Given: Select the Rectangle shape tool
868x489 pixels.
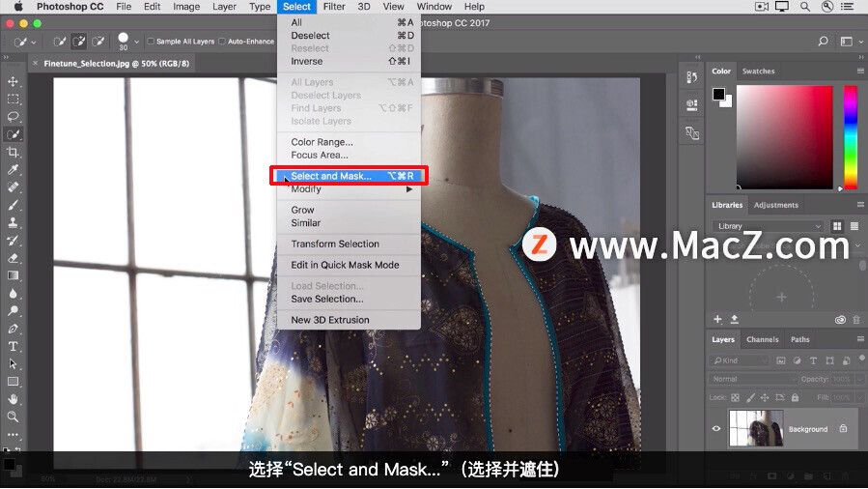Looking at the screenshot, I should click(13, 382).
